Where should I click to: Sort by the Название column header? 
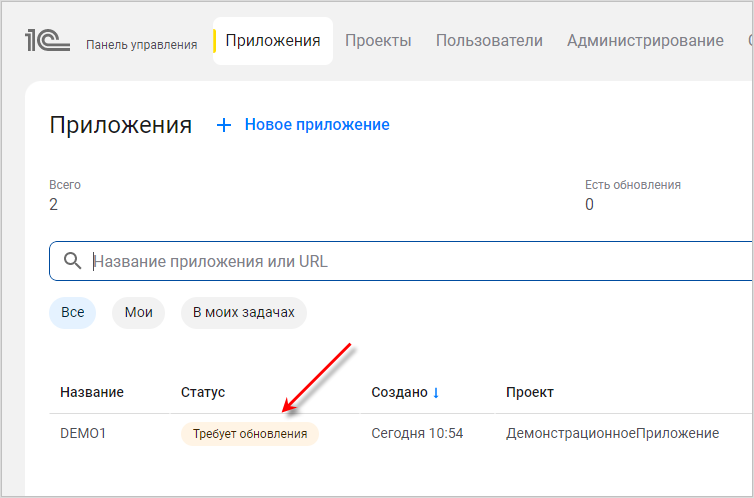(92, 392)
